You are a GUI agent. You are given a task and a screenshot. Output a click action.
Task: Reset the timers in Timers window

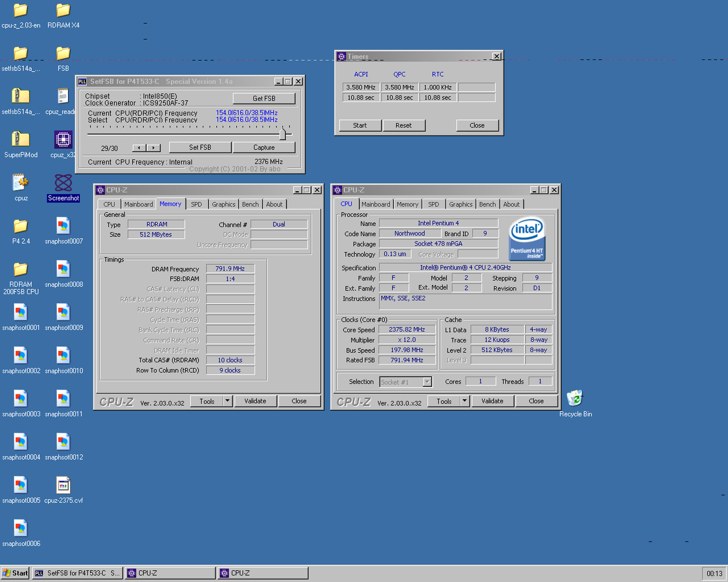click(403, 126)
